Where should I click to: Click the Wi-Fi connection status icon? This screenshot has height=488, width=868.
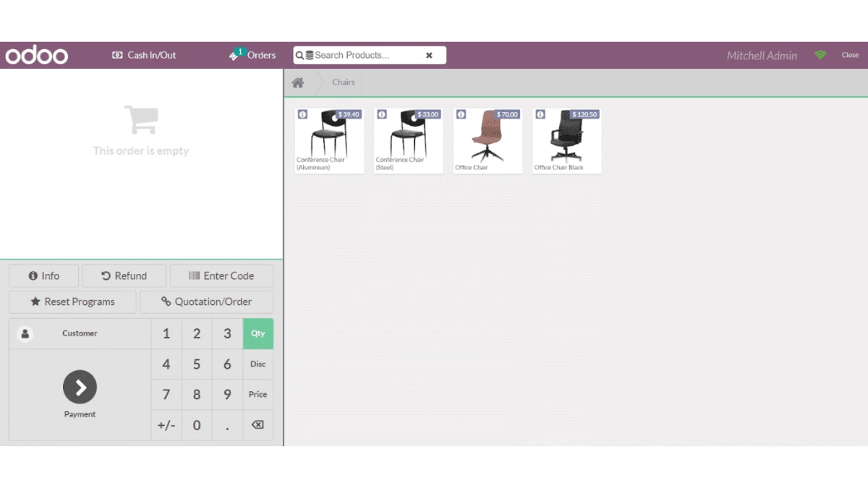click(x=820, y=55)
